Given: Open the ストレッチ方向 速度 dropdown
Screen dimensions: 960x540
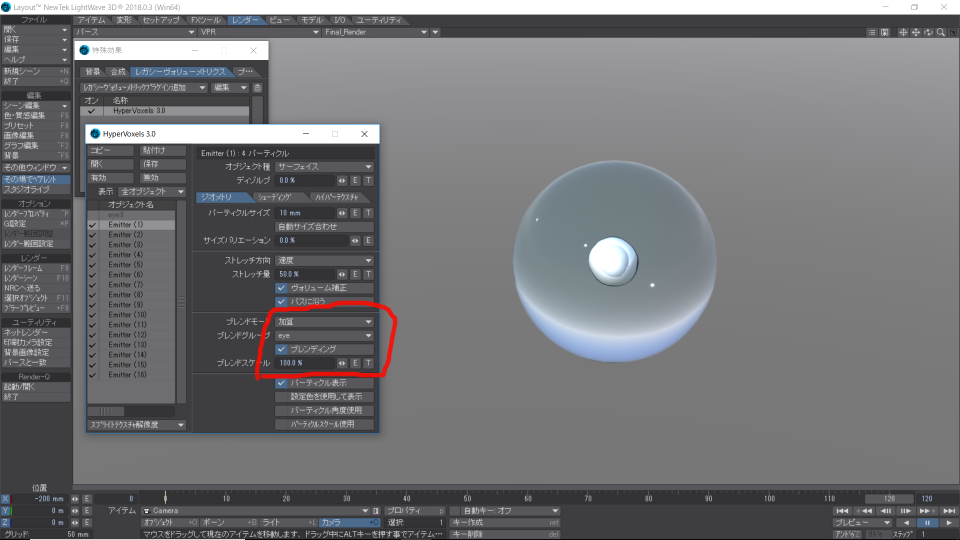Looking at the screenshot, I should pos(324,260).
